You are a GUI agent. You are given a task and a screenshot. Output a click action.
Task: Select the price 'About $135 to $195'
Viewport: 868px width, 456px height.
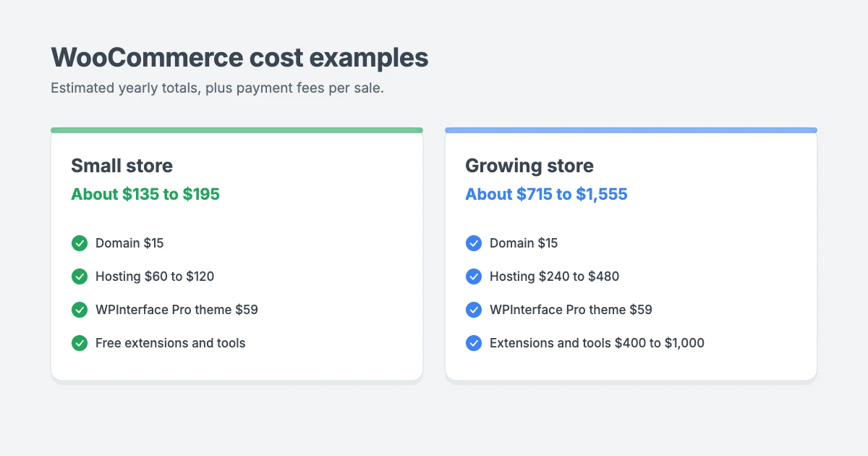point(145,194)
